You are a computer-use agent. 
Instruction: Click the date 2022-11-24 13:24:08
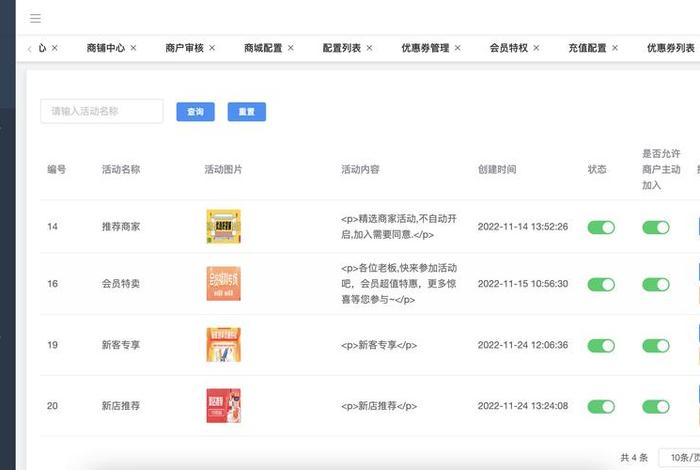[523, 406]
